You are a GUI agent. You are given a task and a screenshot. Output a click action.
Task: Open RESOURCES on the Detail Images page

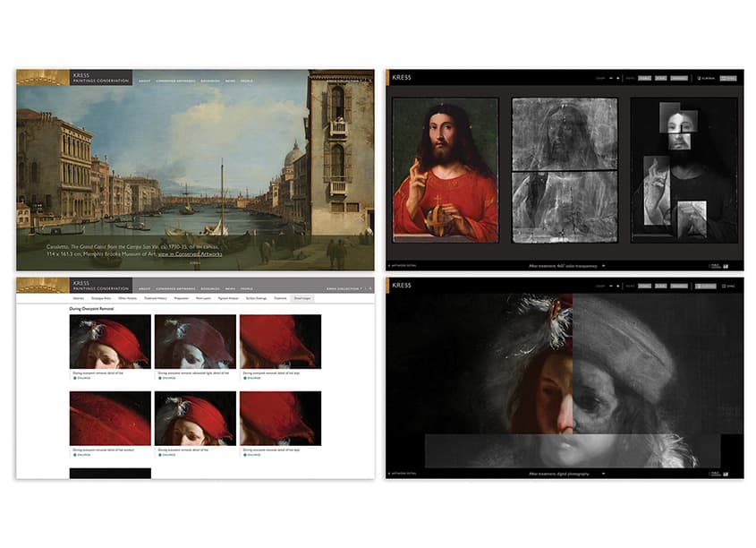pyautogui.click(x=210, y=289)
